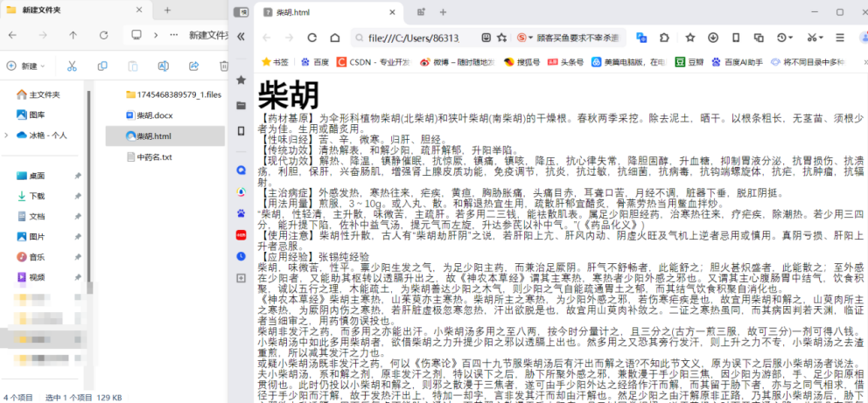Image resolution: width=868 pixels, height=403 pixels.
Task: Add app with sidebar plus icon
Action: click(241, 278)
